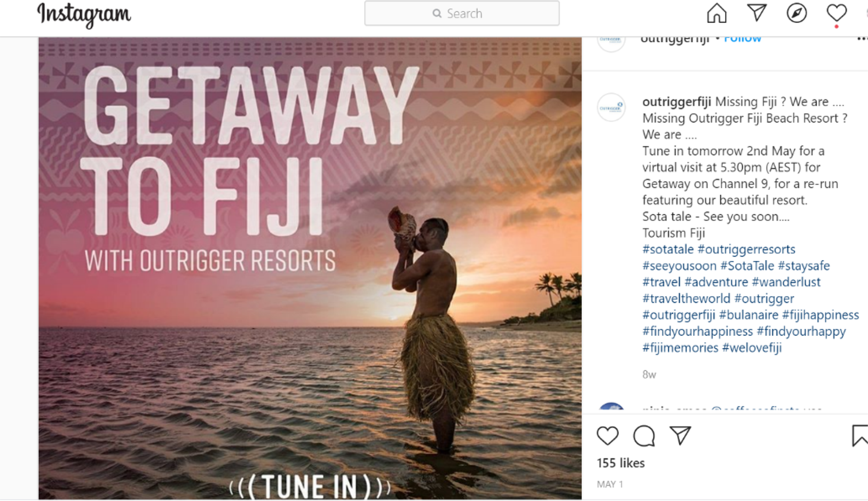Open the post options three-dot menu
Image resolution: width=868 pixels, height=501 pixels.
862,38
